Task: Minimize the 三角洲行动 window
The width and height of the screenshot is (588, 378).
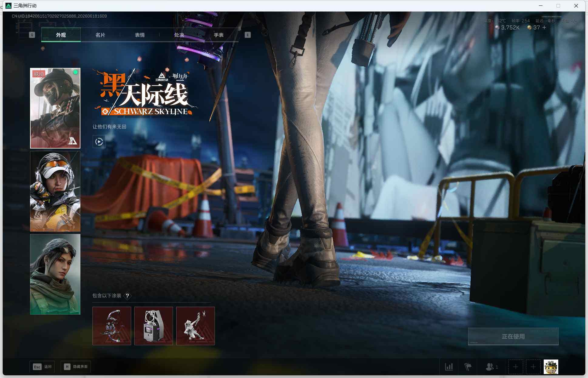Action: [541, 5]
